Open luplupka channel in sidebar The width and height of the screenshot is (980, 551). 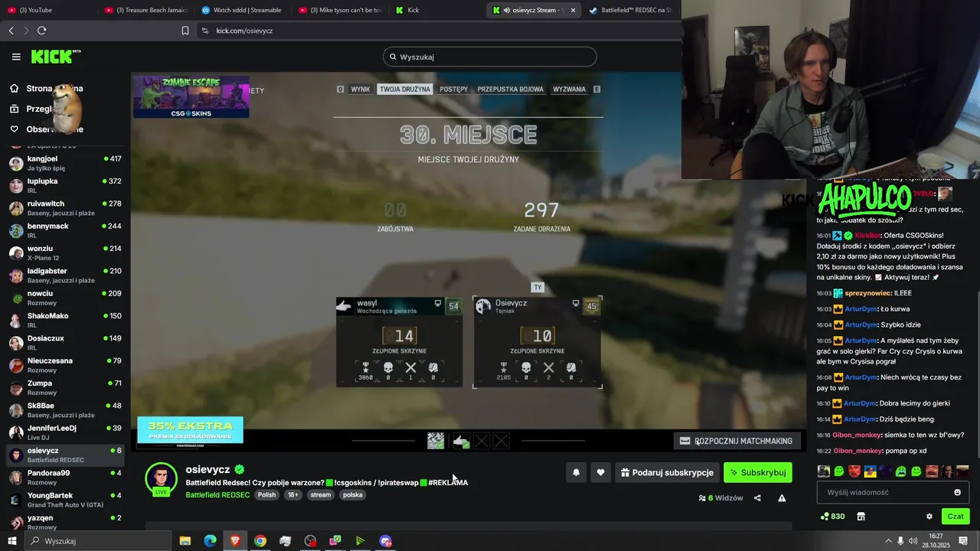click(65, 185)
